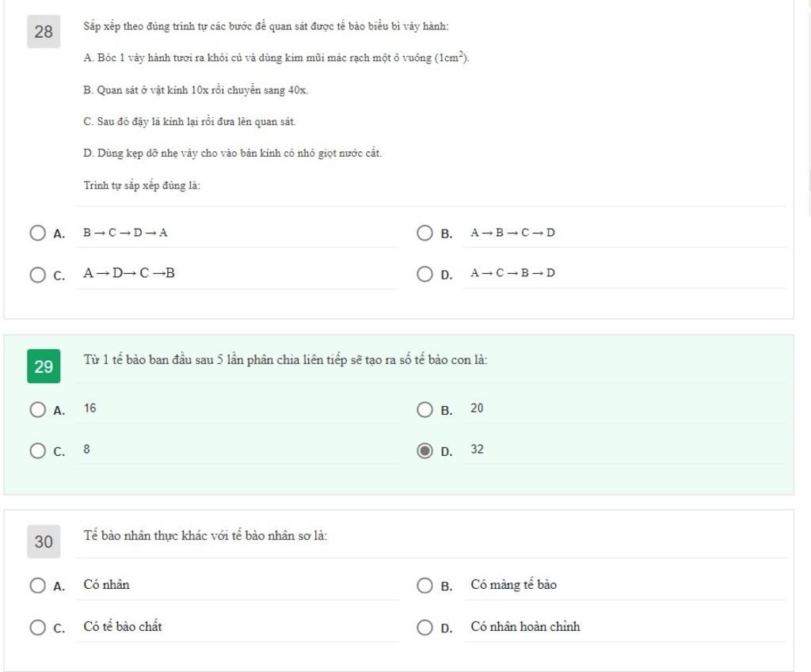The height and width of the screenshot is (672, 811).
Task: Select radio A 'Có nhân' in question 30
Action: 37,586
